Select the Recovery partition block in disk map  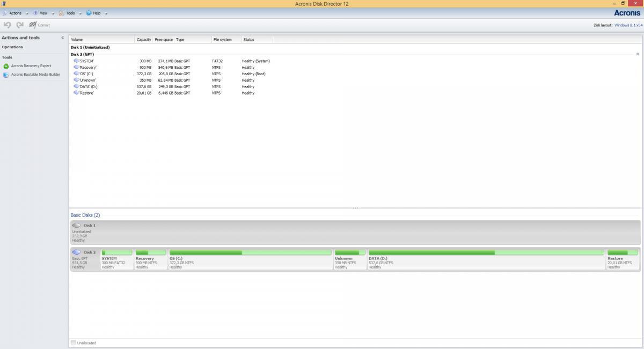(151, 259)
